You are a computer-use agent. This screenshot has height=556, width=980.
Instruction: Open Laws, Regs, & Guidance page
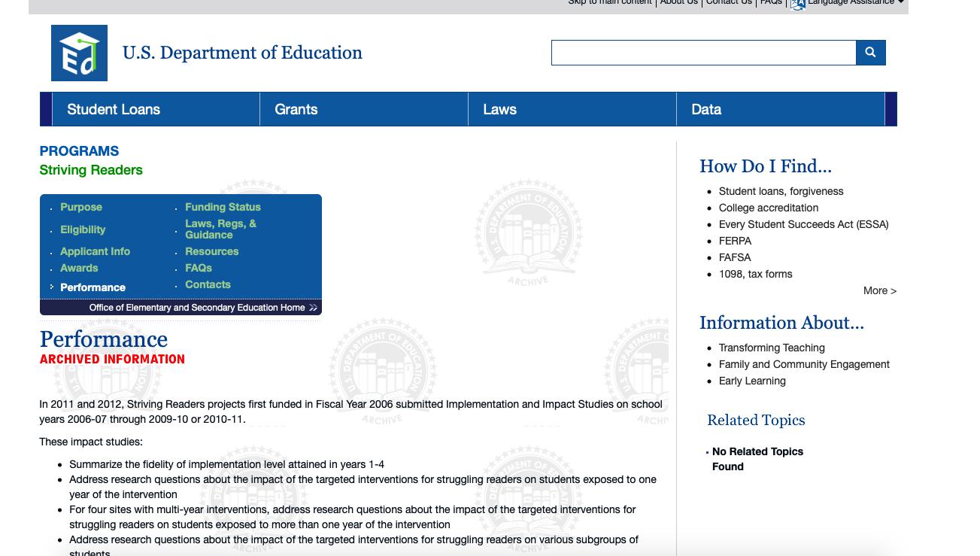(221, 229)
